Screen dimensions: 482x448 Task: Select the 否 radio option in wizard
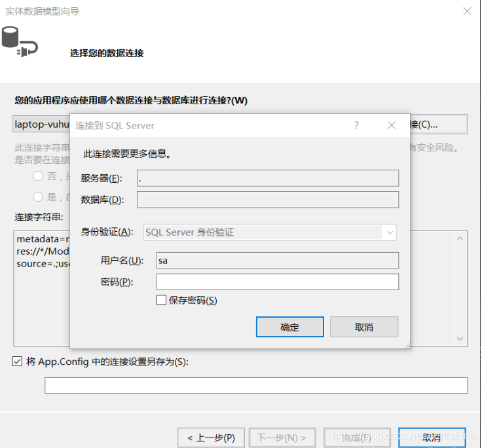(x=38, y=176)
